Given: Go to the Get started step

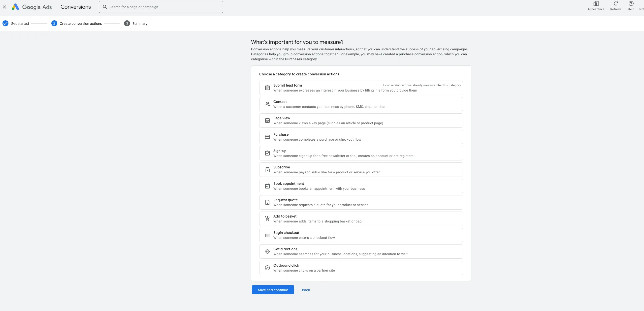Looking at the screenshot, I should coord(16,24).
